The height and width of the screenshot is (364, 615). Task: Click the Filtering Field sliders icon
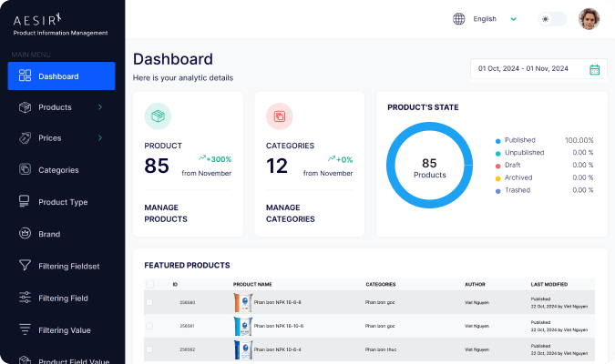tap(25, 298)
